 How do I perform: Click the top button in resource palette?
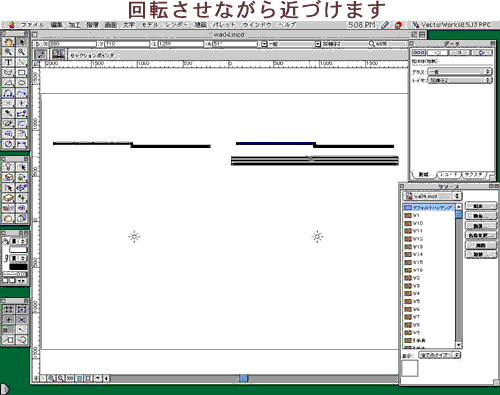[x=480, y=206]
